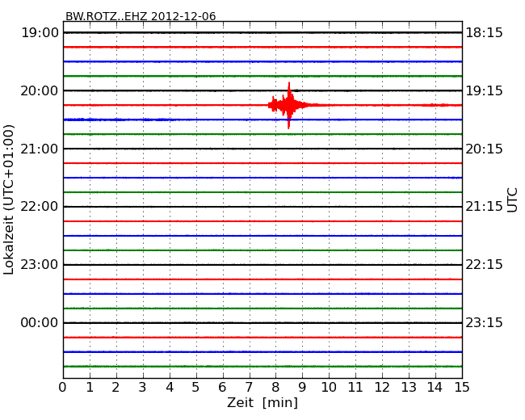Click the 19:15 UTC label
This screenshot has height=420, width=525.
[x=484, y=90]
